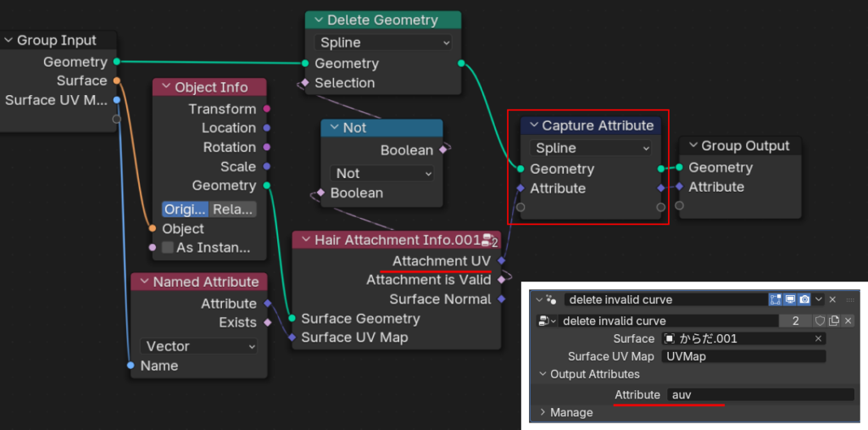This screenshot has width=868, height=430.
Task: Collapse the Output Attributes section
Action: 543,374
